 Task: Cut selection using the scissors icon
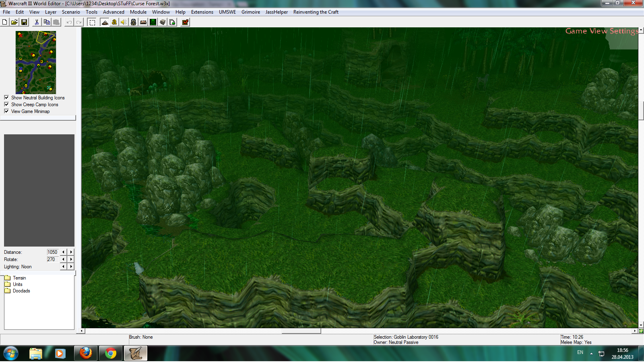point(37,22)
